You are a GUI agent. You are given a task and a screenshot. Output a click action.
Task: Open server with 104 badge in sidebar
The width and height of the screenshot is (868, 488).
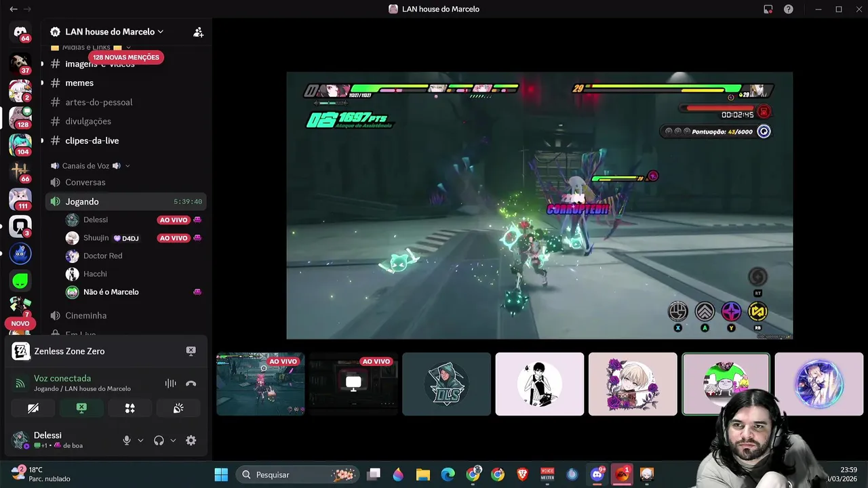tap(20, 144)
